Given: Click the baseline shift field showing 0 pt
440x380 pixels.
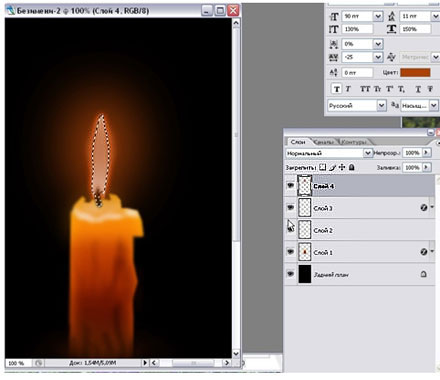Looking at the screenshot, I should [357, 73].
